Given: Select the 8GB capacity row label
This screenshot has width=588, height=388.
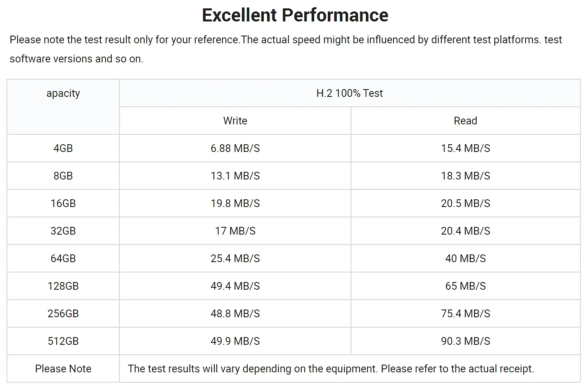Looking at the screenshot, I should 63,176.
